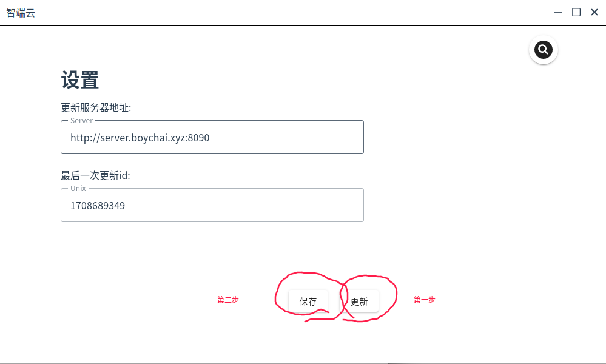Click the small Server floating label
This screenshot has height=364, width=606.
[x=81, y=121]
